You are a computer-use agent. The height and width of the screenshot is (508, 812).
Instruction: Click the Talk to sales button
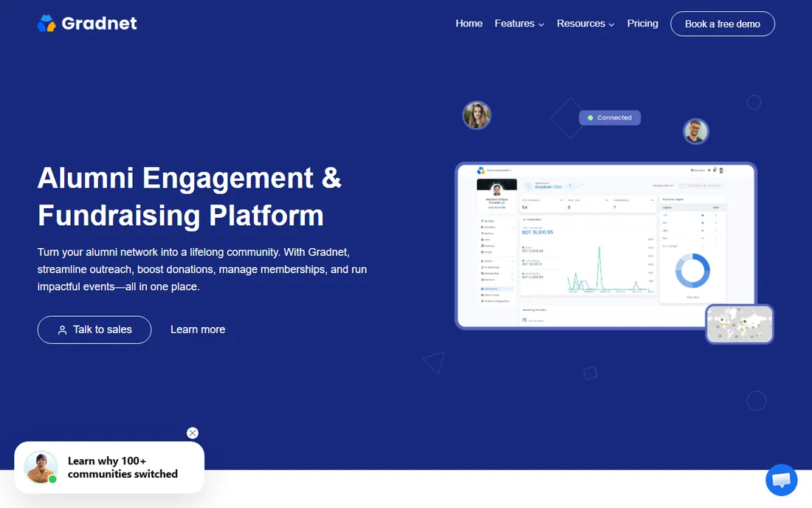[x=94, y=330]
